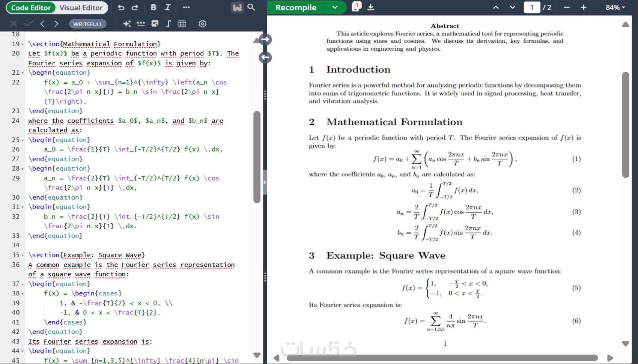Switch to the Visual Editor mode

(x=81, y=8)
